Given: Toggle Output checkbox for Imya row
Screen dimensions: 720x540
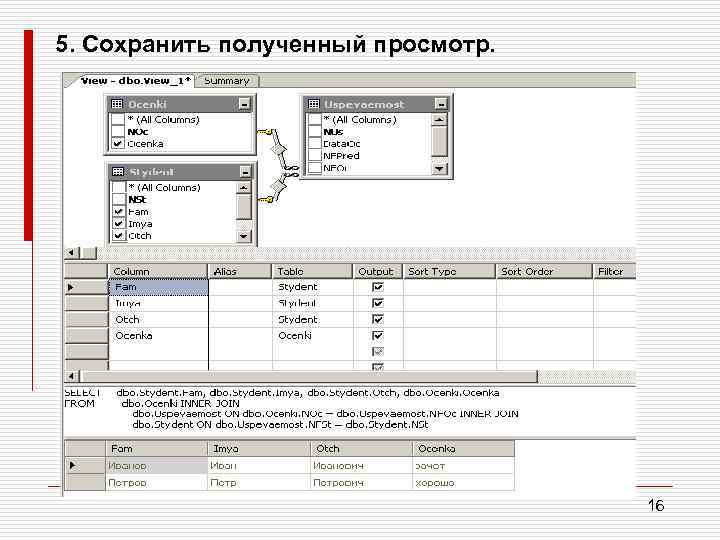Looking at the screenshot, I should (x=378, y=303).
